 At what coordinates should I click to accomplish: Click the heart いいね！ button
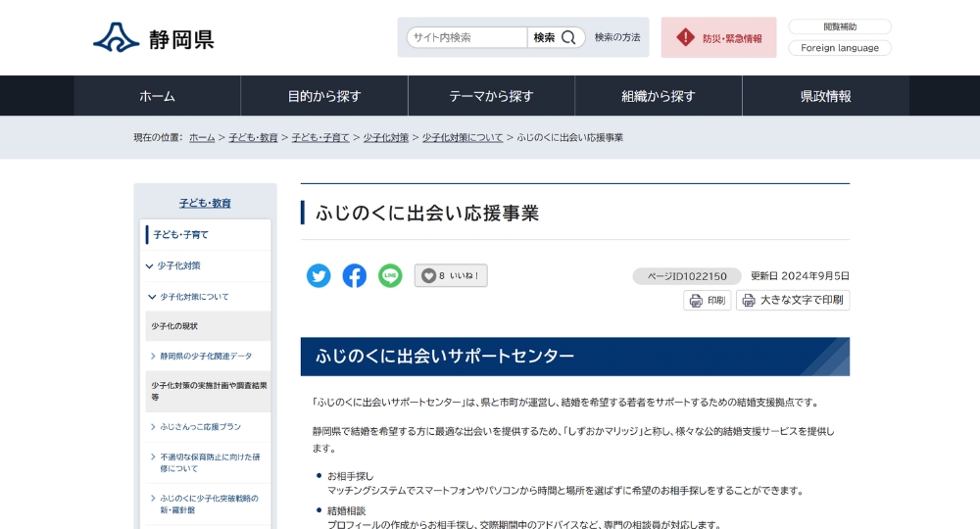point(451,275)
